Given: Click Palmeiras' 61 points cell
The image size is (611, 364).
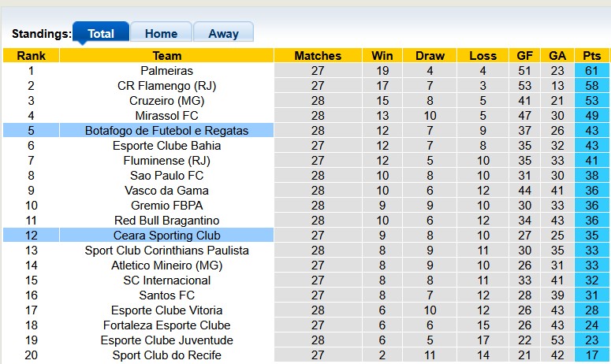Looking at the screenshot, I should [x=591, y=71].
